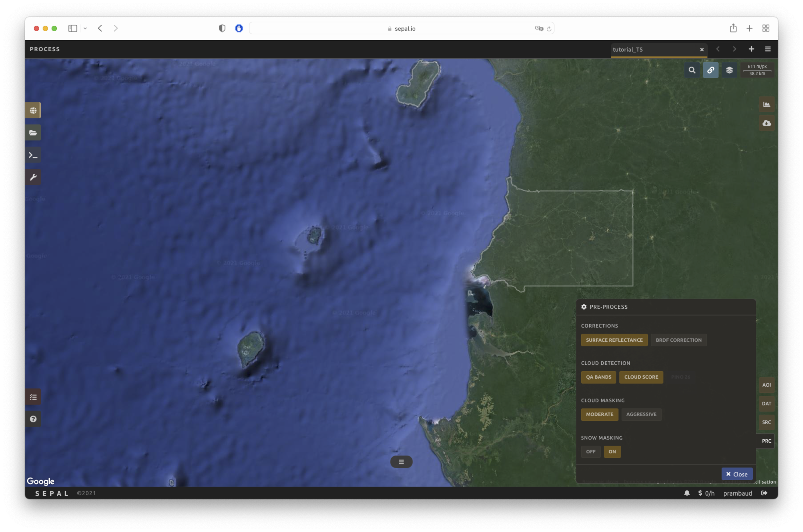Open the top-right hamburger menu

click(x=768, y=49)
